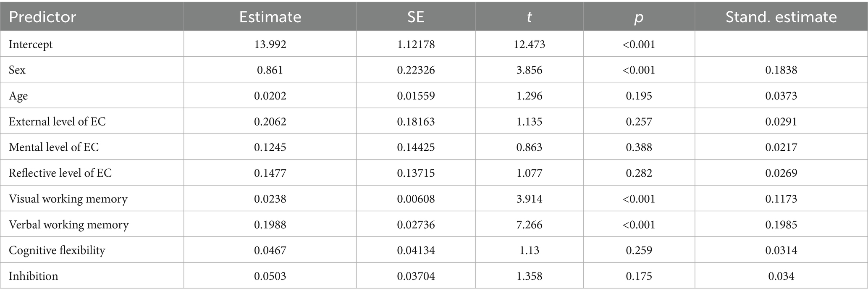Select the standardized estimate 0.1985

pos(781,225)
